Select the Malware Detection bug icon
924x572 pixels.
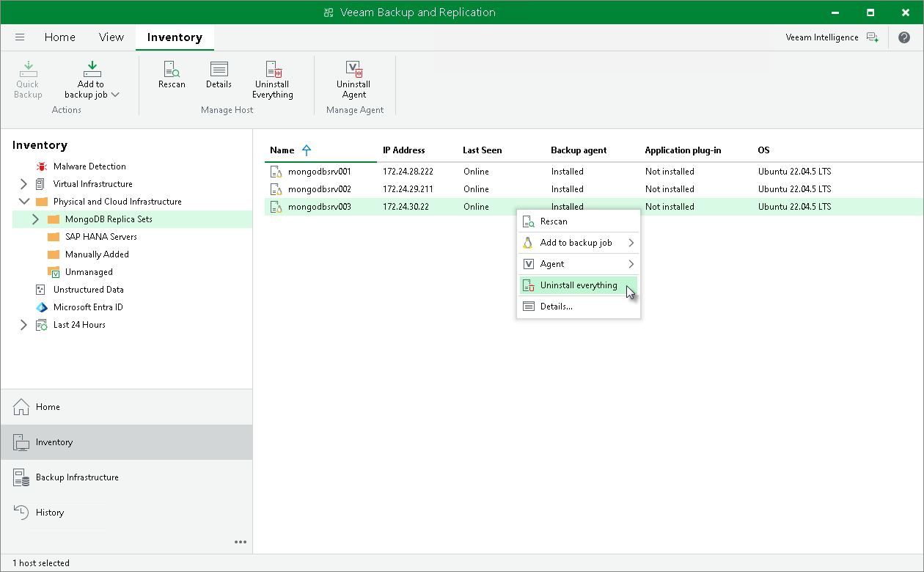click(41, 166)
